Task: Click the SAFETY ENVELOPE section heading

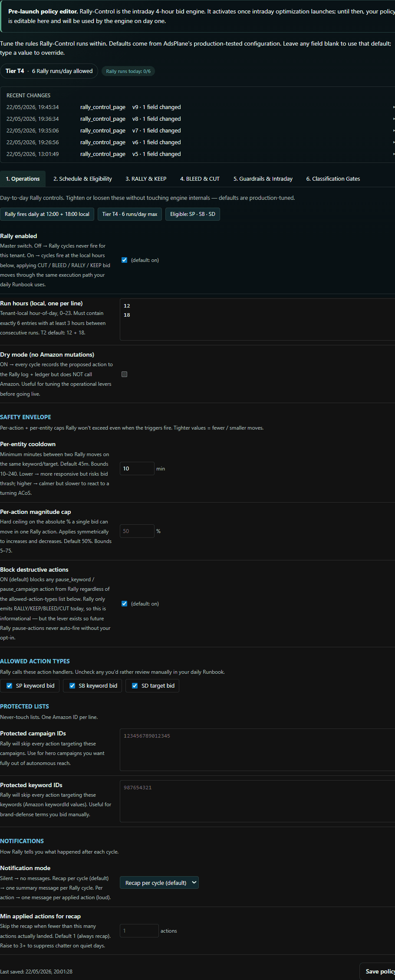Action: pyautogui.click(x=26, y=417)
